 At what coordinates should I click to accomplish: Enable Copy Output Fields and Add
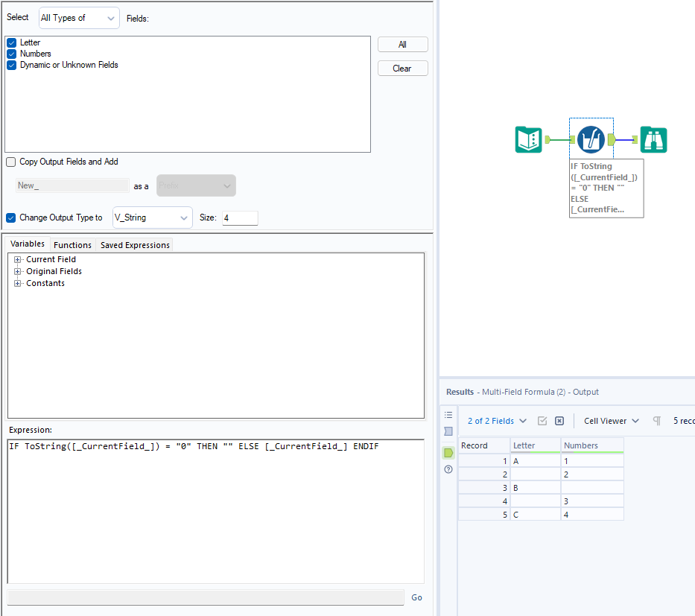pos(10,162)
